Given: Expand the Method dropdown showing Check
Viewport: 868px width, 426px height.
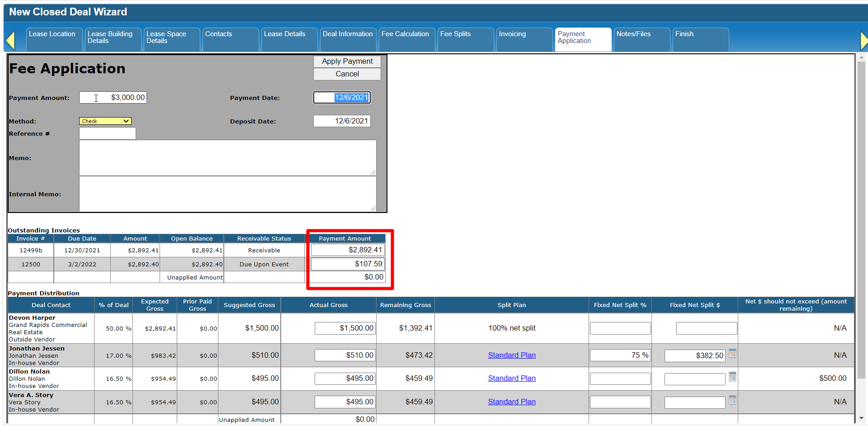Looking at the screenshot, I should point(105,121).
